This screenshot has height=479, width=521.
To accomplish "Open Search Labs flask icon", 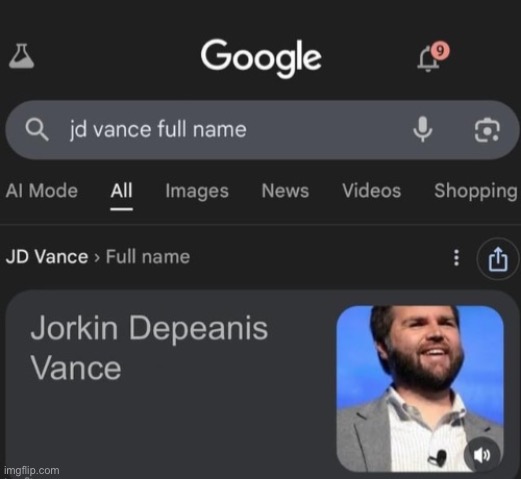I will pyautogui.click(x=21, y=56).
